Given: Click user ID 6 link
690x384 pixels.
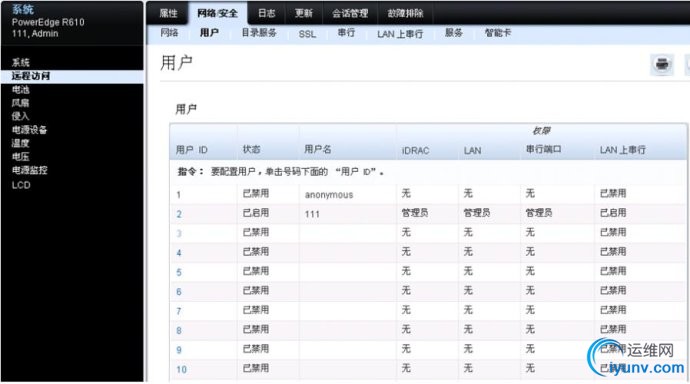Looking at the screenshot, I should 179,292.
